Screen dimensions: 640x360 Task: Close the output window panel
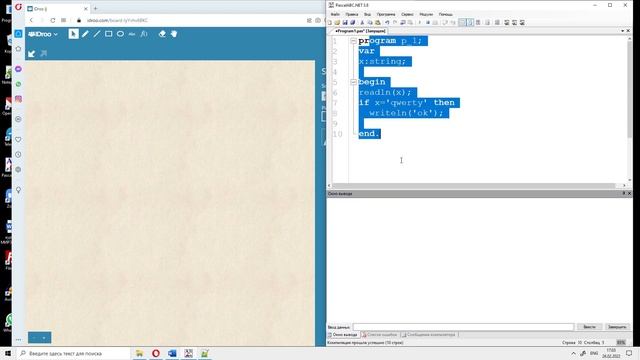pyautogui.click(x=629, y=193)
